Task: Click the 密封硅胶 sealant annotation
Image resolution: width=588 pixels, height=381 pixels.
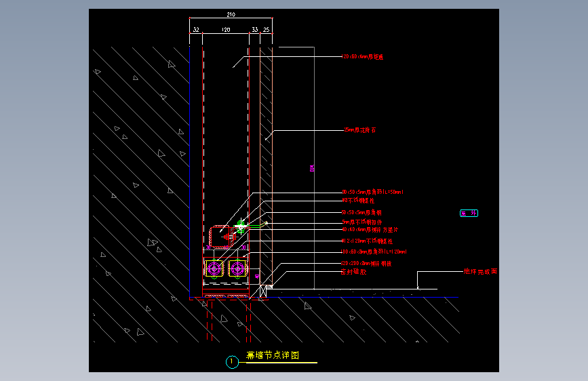Action: [x=353, y=271]
